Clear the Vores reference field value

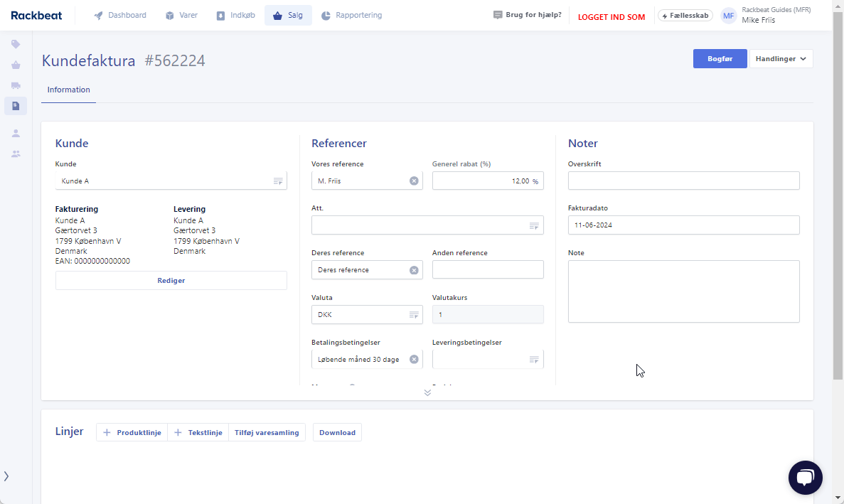(x=414, y=181)
